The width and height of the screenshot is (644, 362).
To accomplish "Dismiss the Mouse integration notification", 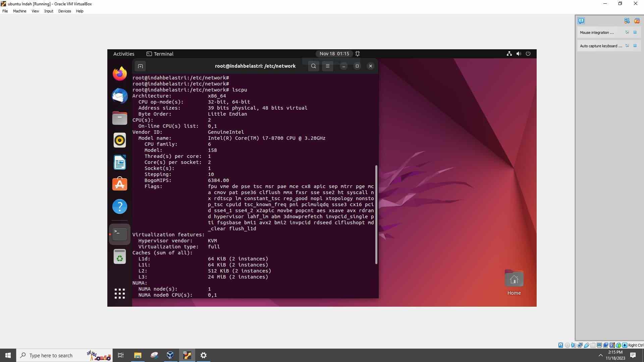I will click(635, 32).
